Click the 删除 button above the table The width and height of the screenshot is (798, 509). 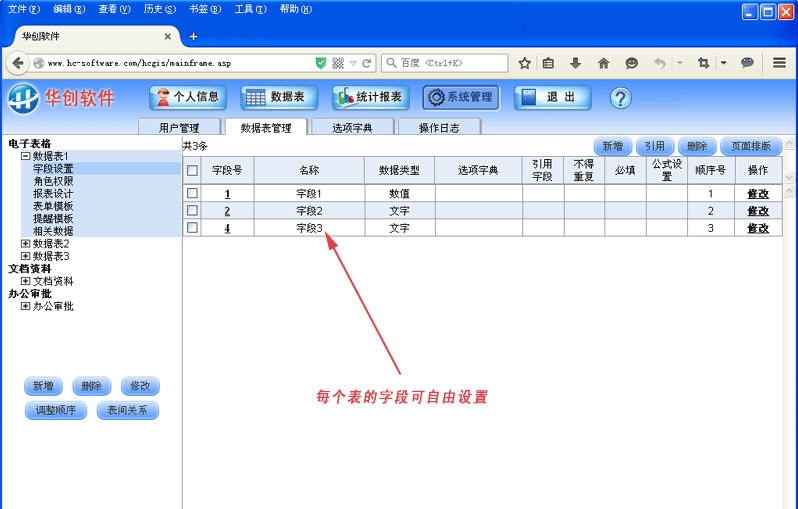click(x=697, y=146)
